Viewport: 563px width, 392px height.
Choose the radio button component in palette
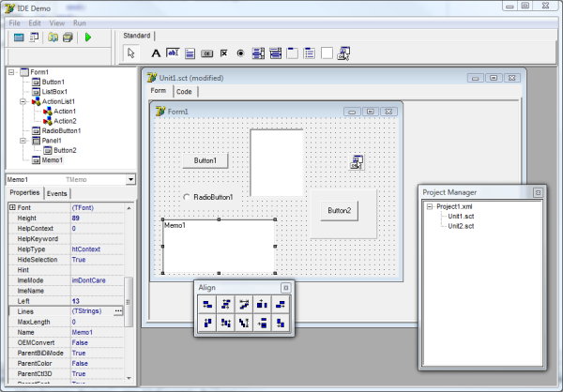point(240,53)
